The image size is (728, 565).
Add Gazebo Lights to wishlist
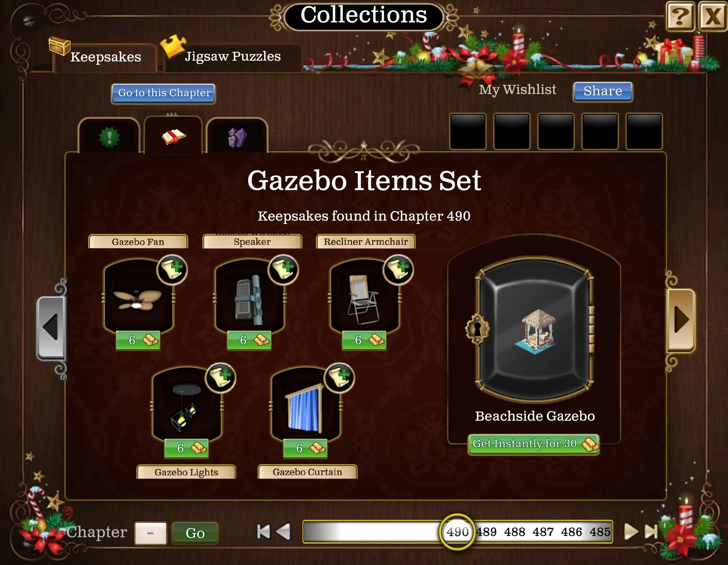pos(220,378)
